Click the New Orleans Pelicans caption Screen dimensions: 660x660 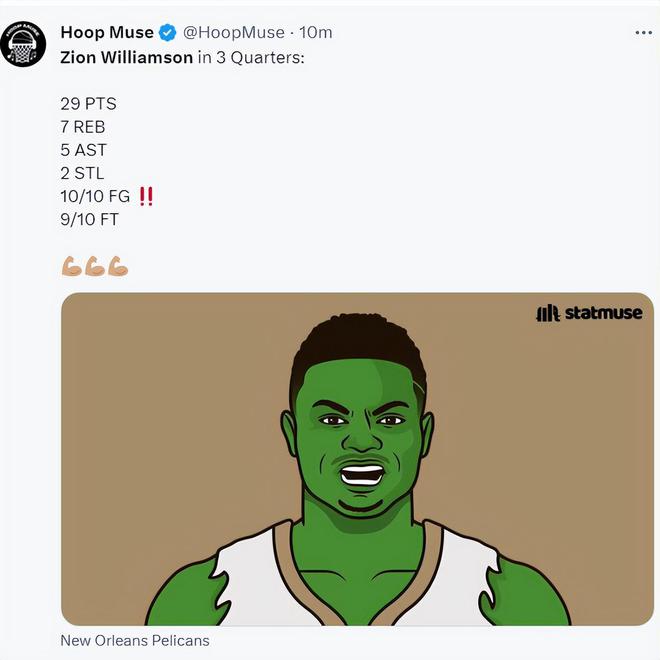tap(135, 640)
